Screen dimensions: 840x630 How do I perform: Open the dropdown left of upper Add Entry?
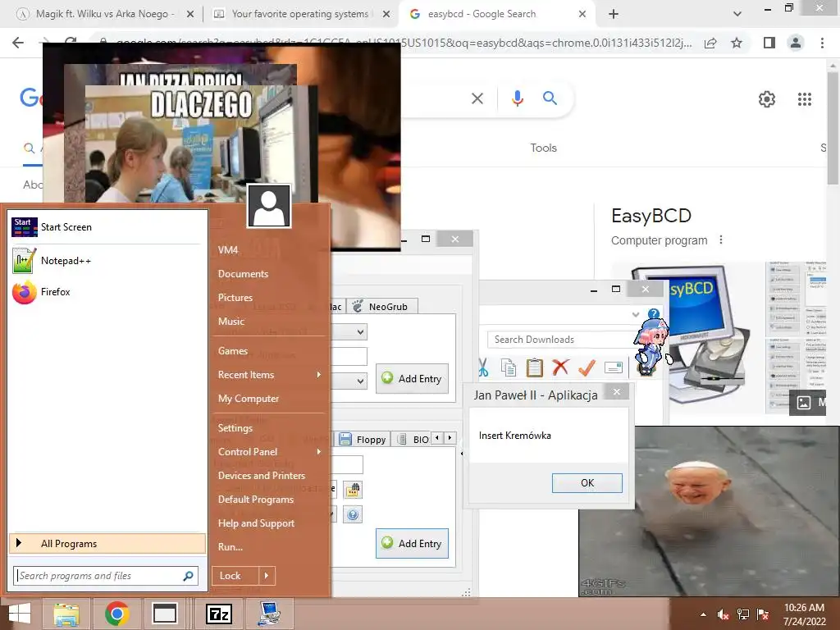(361, 381)
